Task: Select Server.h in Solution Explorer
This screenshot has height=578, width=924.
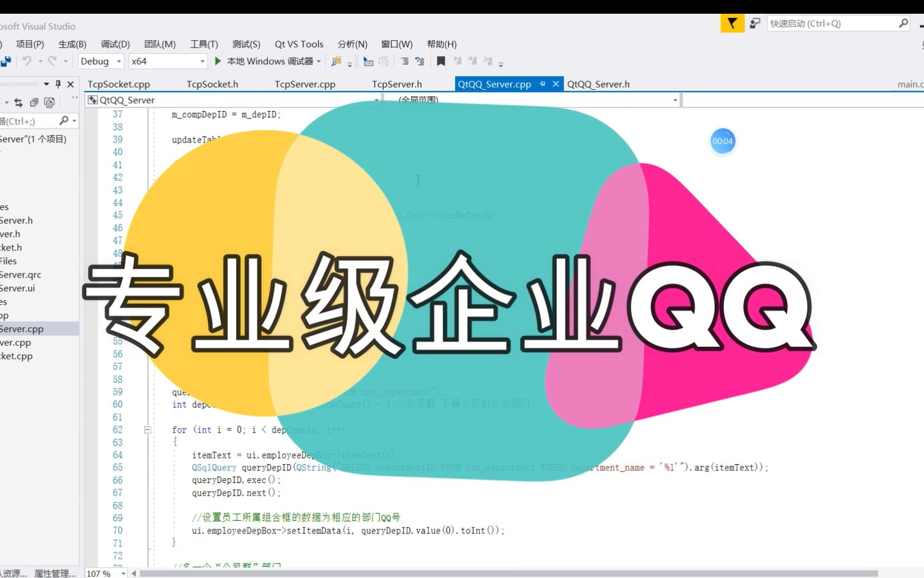Action: [x=17, y=220]
